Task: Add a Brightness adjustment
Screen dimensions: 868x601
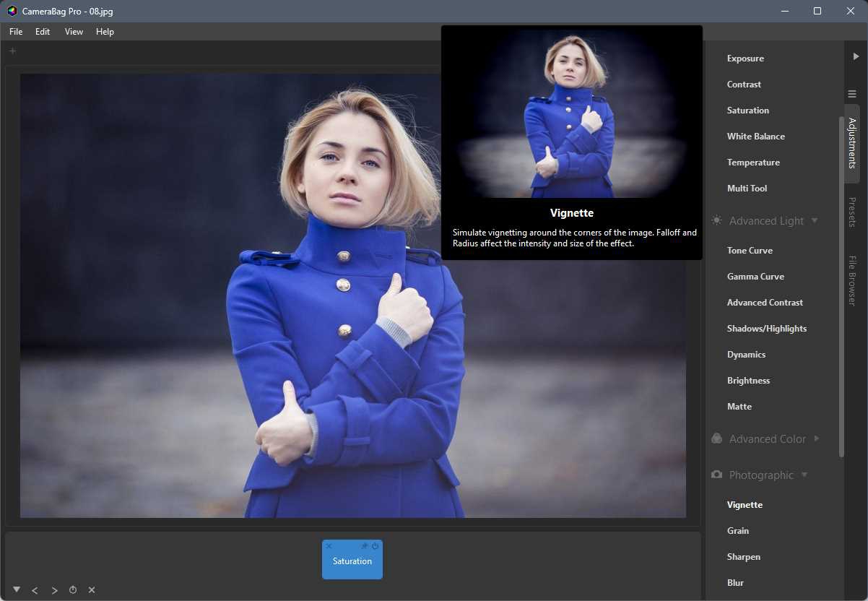Action: pyautogui.click(x=748, y=381)
